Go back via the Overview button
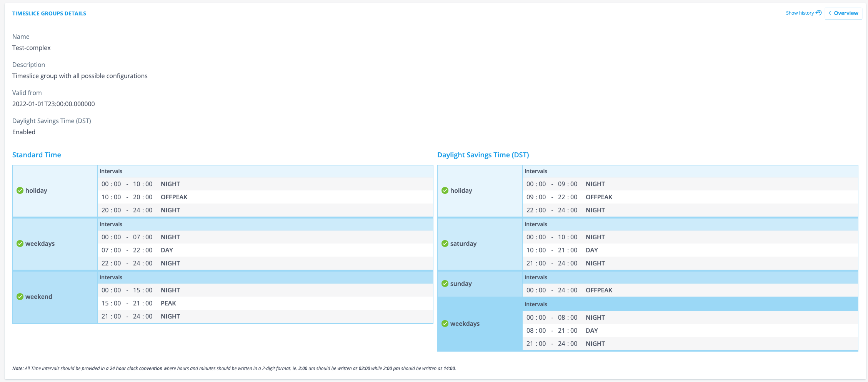 tap(843, 13)
